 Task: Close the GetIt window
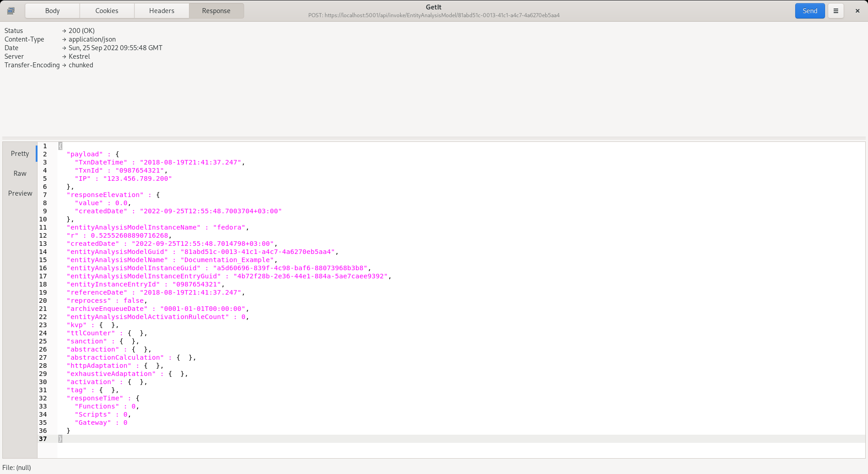(x=857, y=11)
